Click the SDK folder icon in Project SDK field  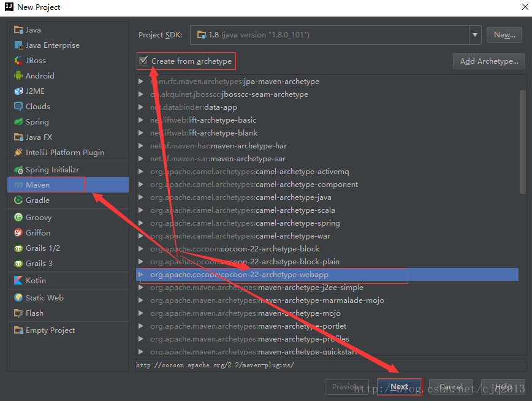(x=202, y=34)
